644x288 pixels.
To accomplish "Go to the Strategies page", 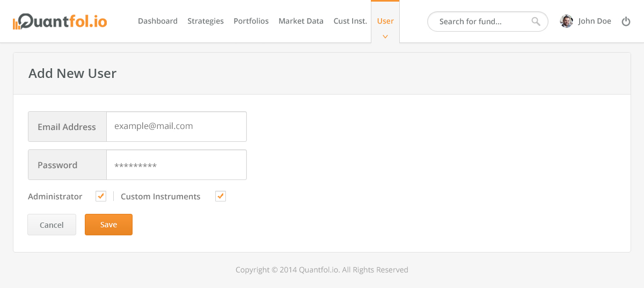I will pos(206,21).
